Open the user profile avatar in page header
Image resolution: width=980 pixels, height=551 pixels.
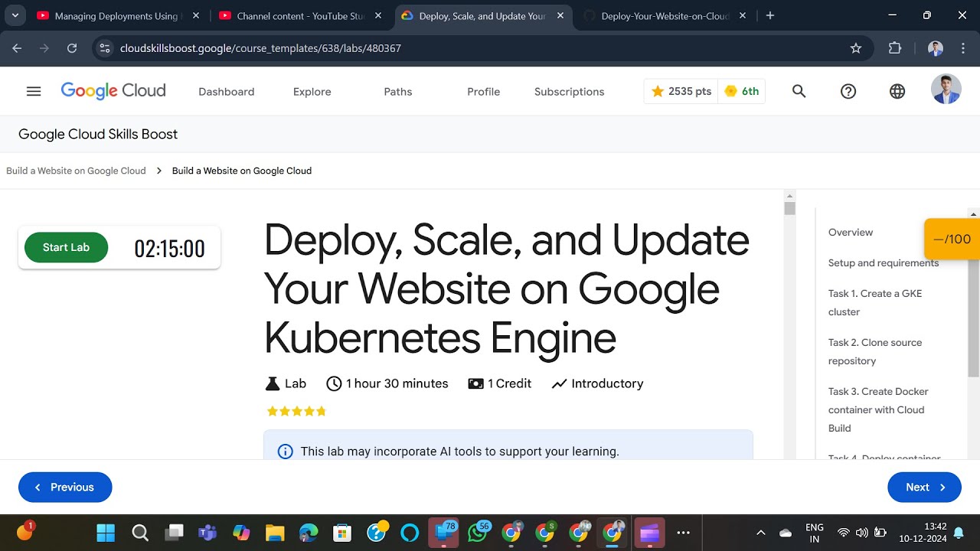[x=946, y=90]
